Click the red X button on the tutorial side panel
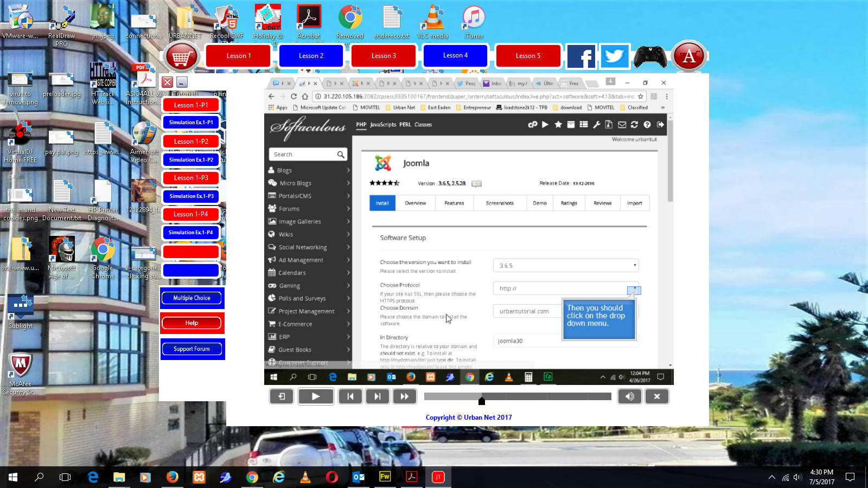 [x=167, y=82]
